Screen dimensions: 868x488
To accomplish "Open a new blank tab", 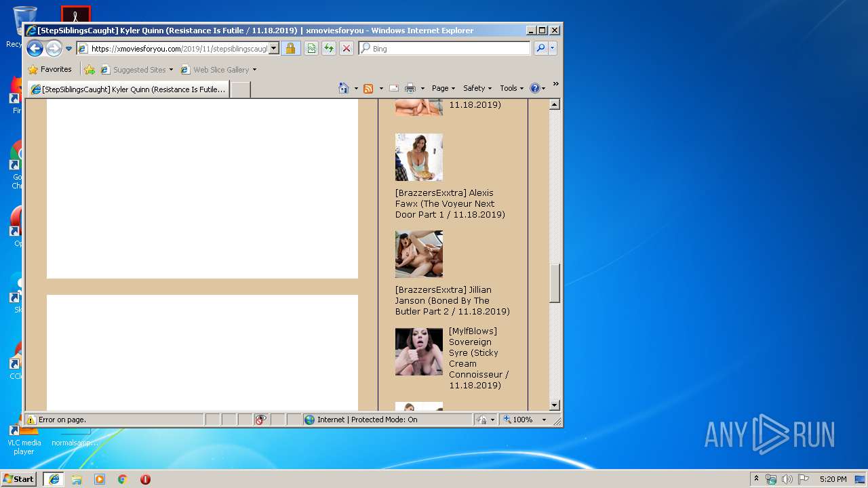I will point(241,89).
